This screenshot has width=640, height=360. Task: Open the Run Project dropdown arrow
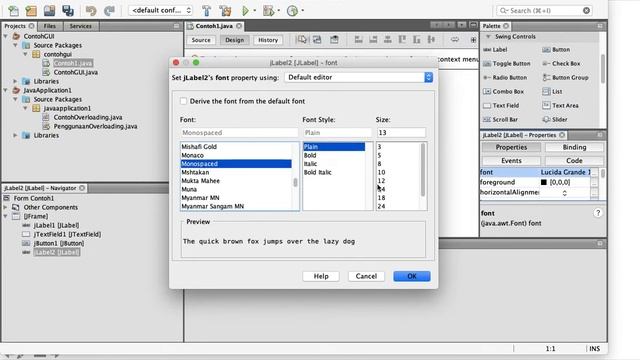255,11
